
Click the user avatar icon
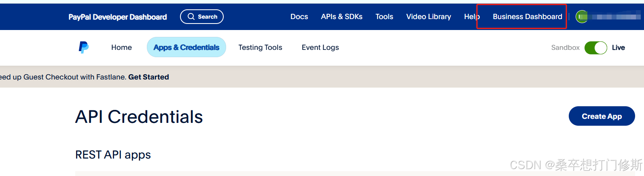[582, 17]
